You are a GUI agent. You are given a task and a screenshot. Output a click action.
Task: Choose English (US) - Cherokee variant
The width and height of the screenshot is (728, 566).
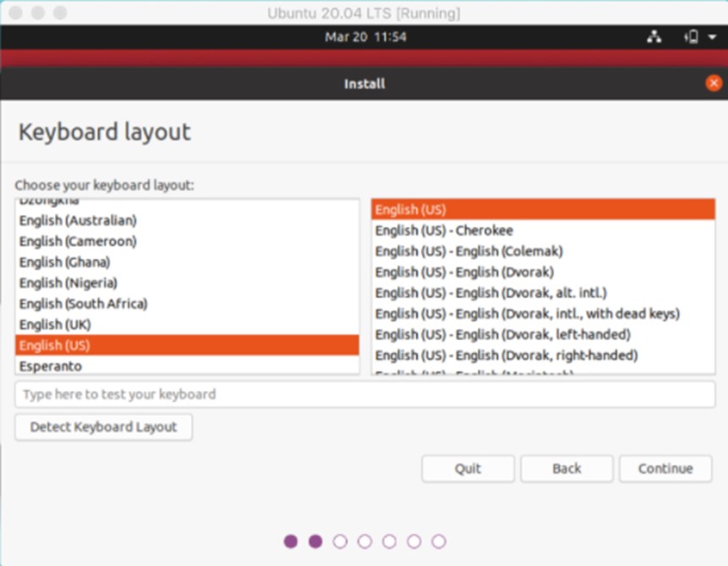[543, 230]
